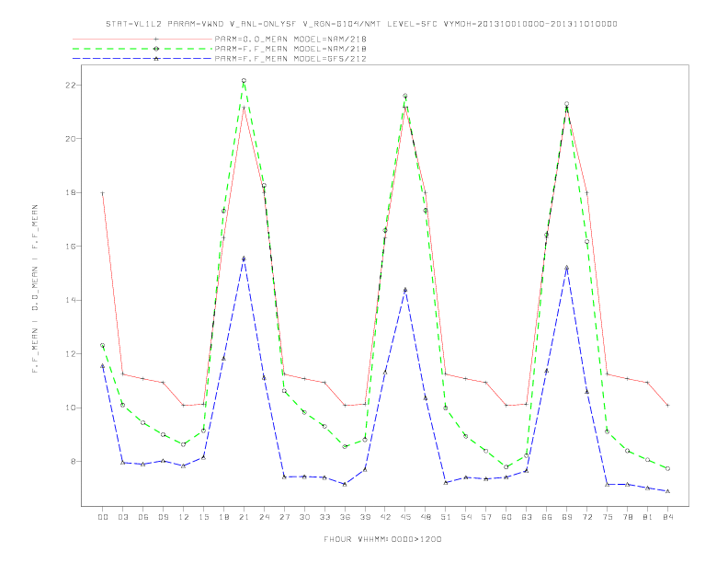Click y-axis tick value 22

71,85
